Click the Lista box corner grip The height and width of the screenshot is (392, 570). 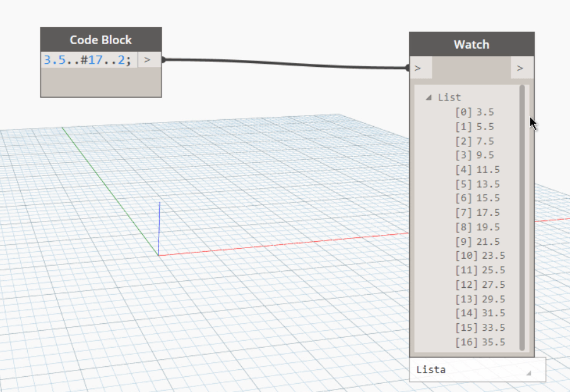(529, 373)
